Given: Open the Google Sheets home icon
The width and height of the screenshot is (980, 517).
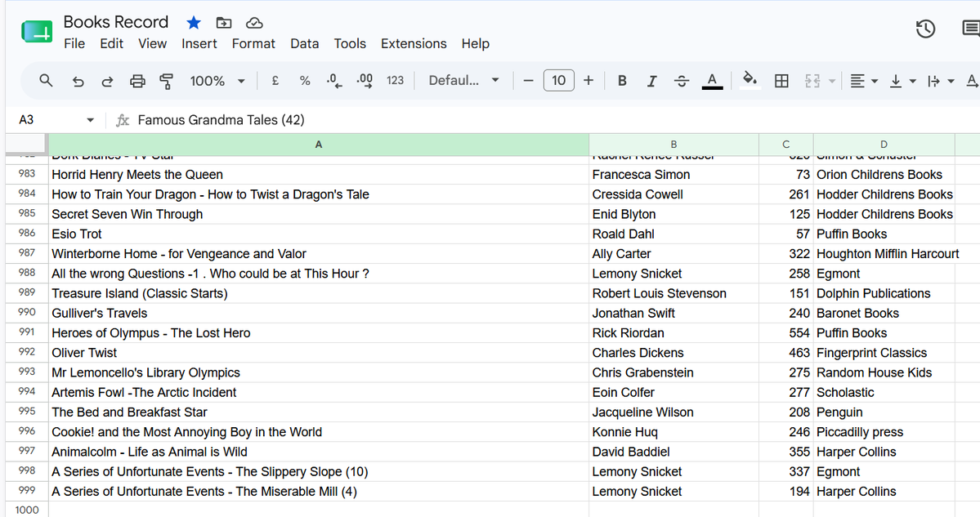Looking at the screenshot, I should pyautogui.click(x=37, y=31).
